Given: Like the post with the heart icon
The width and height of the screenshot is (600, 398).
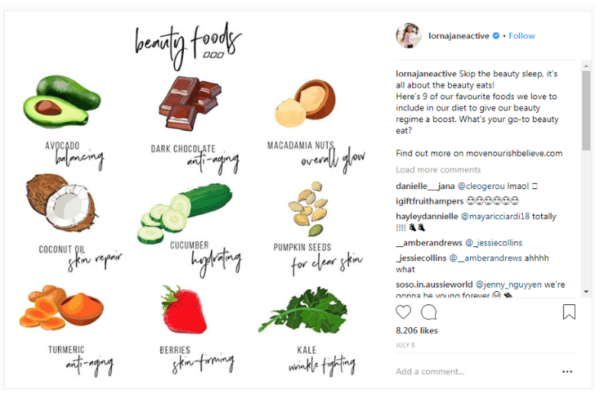Looking at the screenshot, I should point(403,312).
